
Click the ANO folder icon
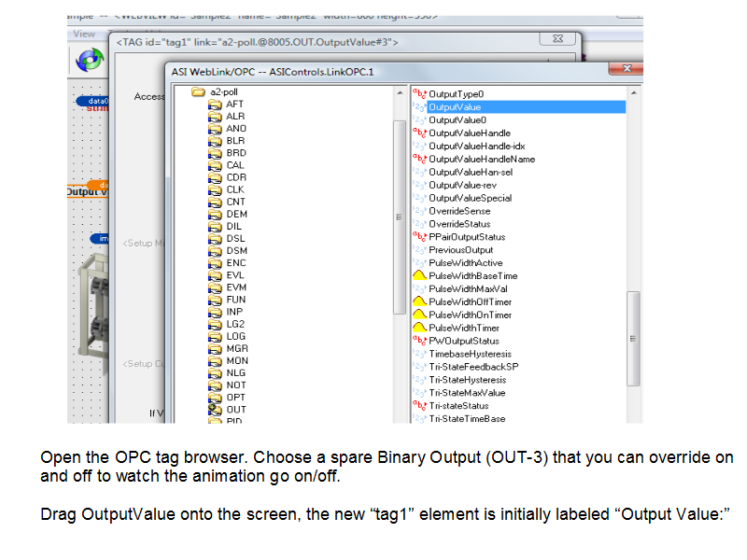coord(215,129)
